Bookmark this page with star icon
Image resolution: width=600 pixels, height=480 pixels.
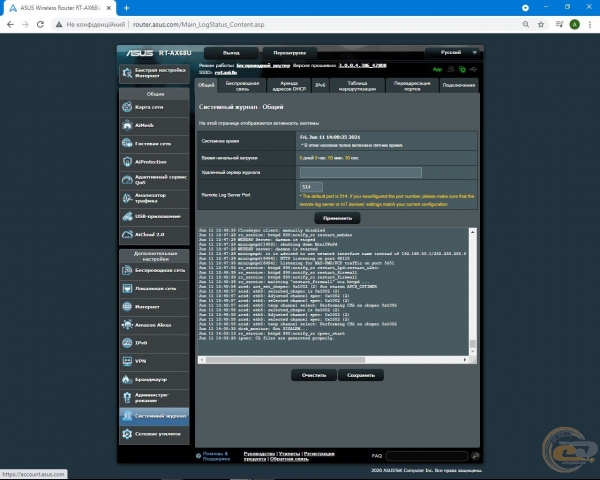pyautogui.click(x=541, y=24)
